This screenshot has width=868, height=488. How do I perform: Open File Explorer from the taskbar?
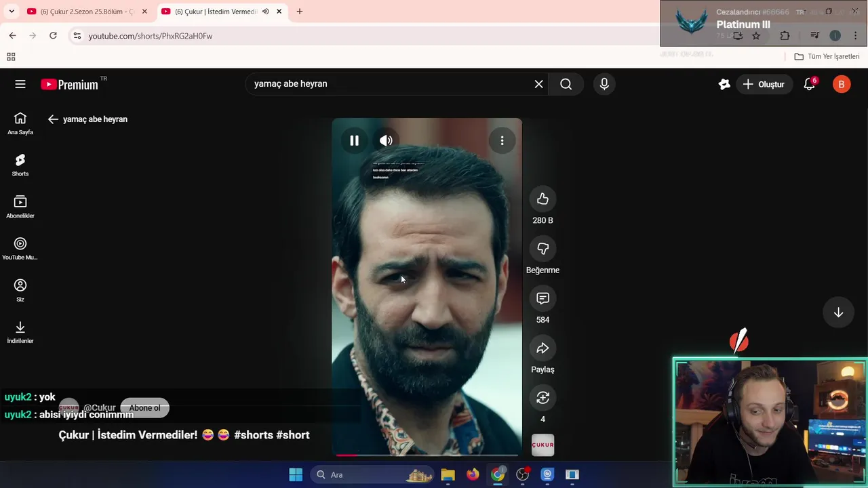[x=448, y=474]
